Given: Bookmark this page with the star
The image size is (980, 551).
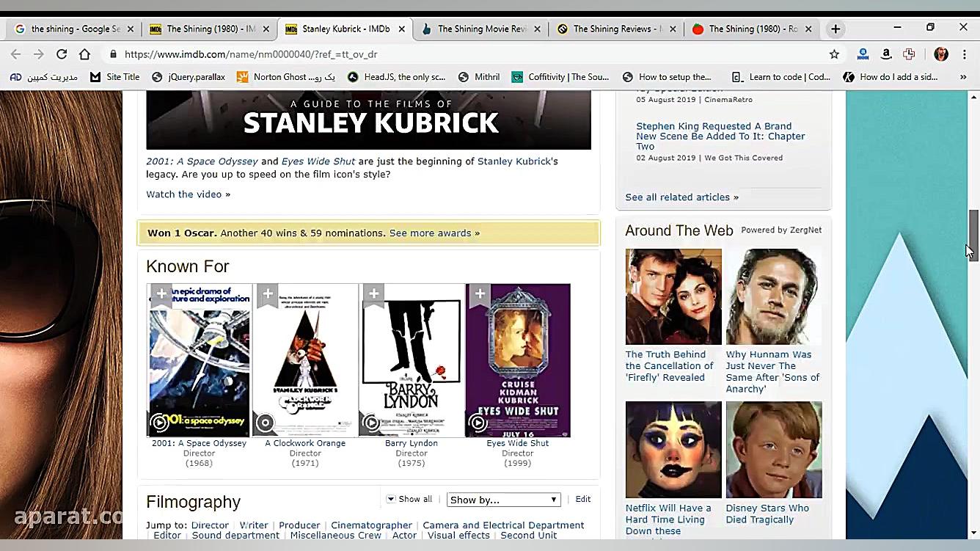Looking at the screenshot, I should pos(834,54).
